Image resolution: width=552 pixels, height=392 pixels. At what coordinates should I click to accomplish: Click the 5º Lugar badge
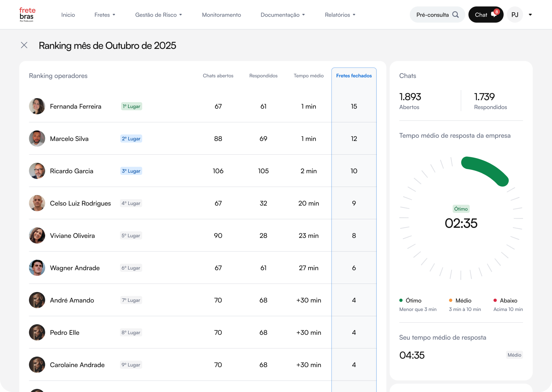(x=131, y=236)
